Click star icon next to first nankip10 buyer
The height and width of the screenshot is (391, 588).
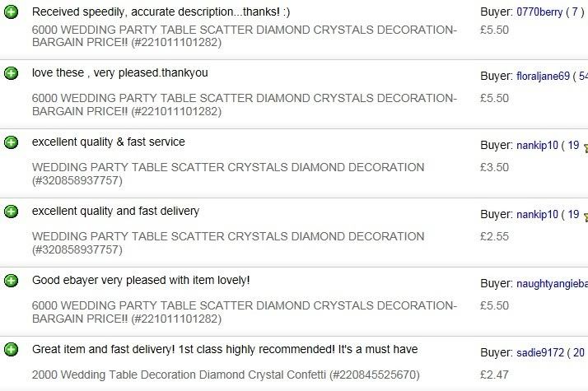coord(586,148)
